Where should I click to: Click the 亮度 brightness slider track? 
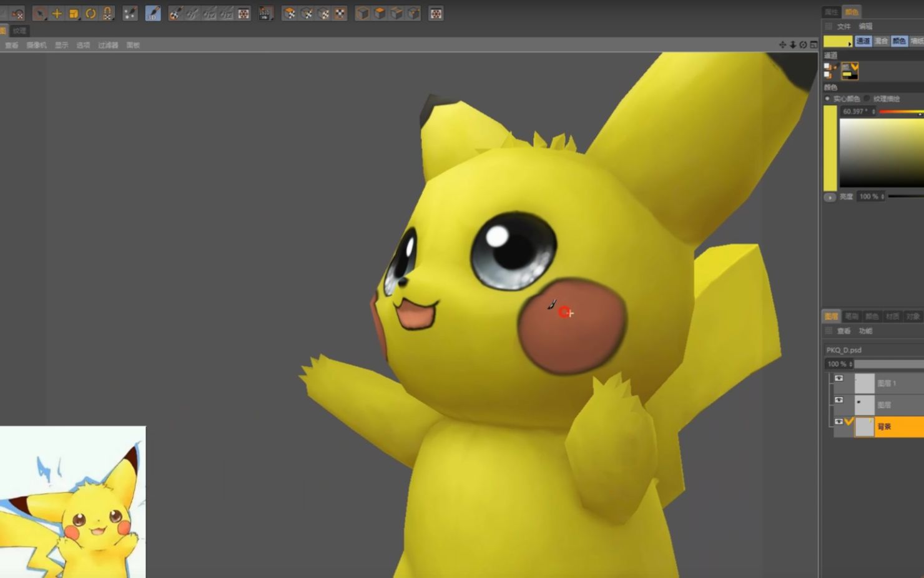906,196
